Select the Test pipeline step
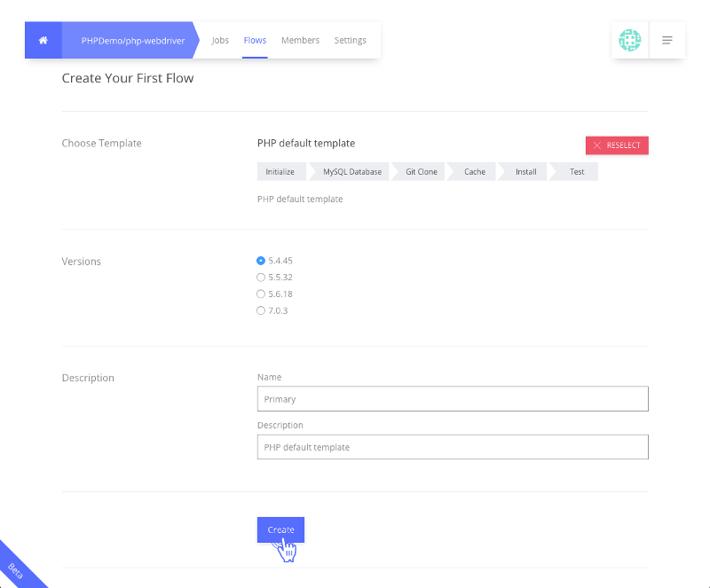The image size is (710, 588). click(x=573, y=171)
